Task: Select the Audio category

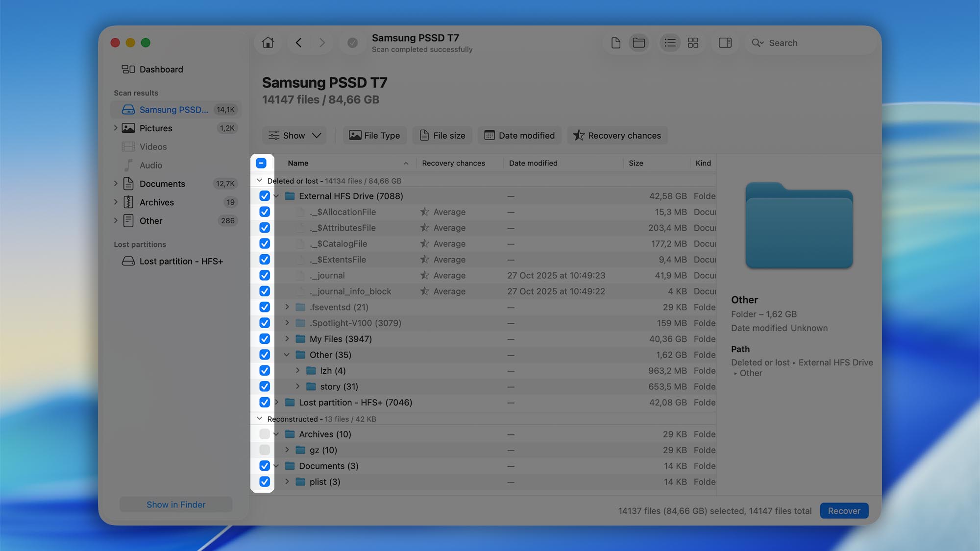Action: click(x=151, y=165)
